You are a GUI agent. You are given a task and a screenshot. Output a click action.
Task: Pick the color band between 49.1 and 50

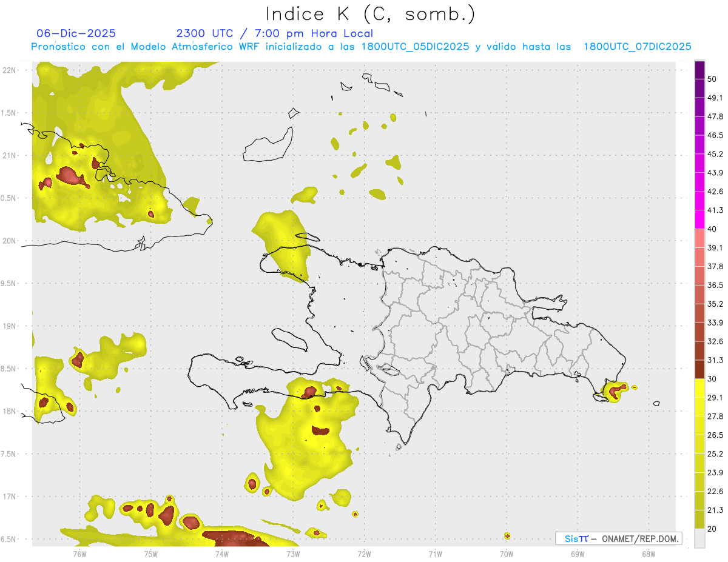(x=699, y=88)
